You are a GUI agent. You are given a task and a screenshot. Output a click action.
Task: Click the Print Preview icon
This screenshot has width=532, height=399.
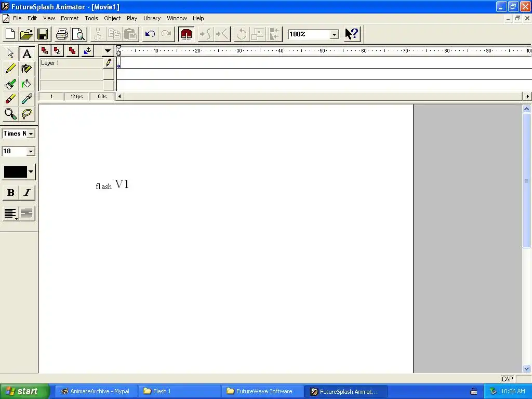pos(79,34)
